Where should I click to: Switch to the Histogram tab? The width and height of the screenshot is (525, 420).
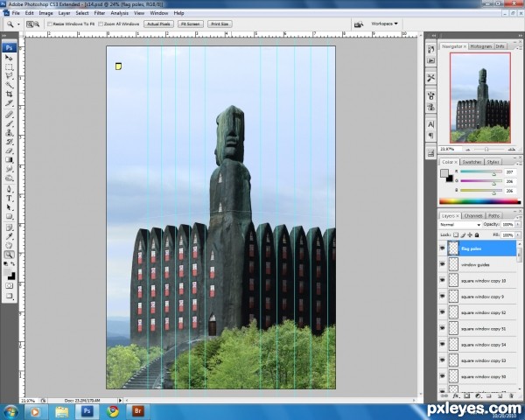[480, 46]
